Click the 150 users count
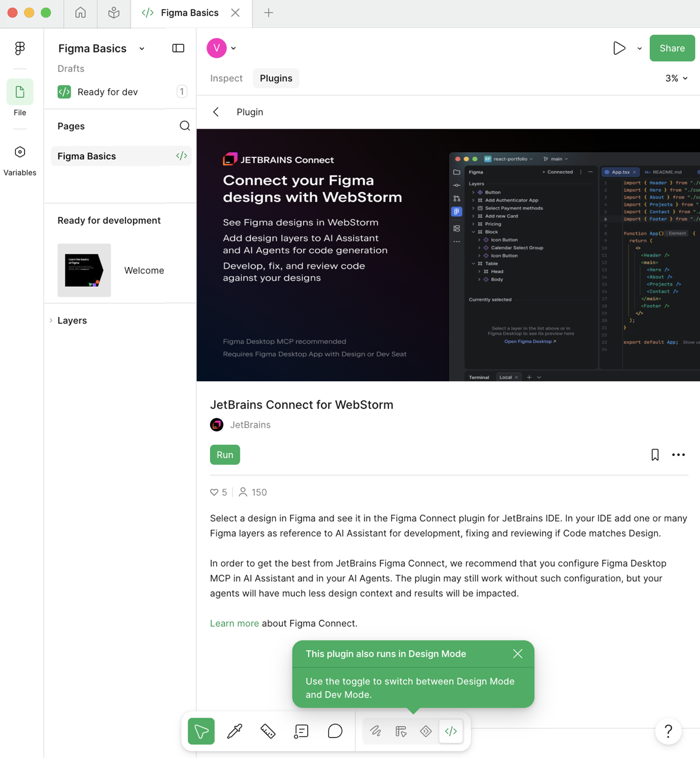This screenshot has width=700, height=758. pos(253,493)
